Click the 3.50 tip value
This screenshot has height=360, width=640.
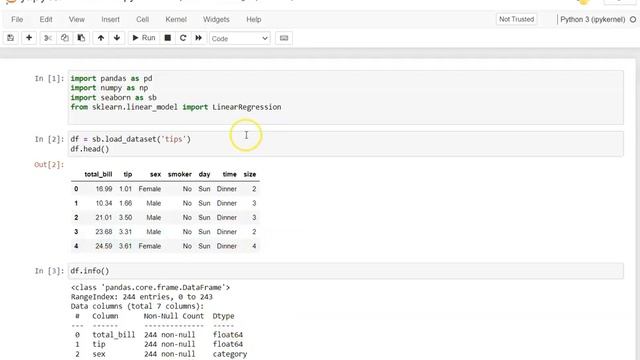(x=125, y=218)
